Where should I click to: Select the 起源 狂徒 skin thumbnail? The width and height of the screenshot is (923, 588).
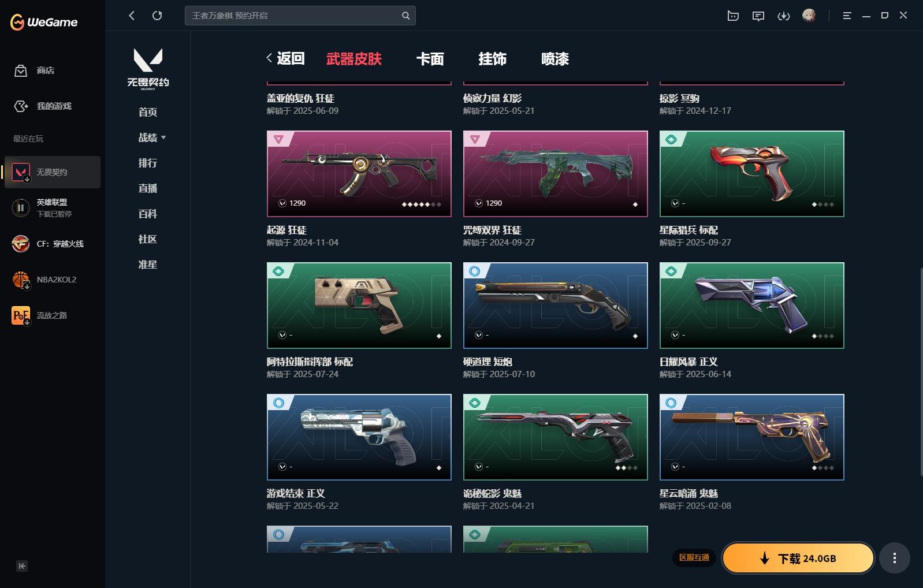359,174
